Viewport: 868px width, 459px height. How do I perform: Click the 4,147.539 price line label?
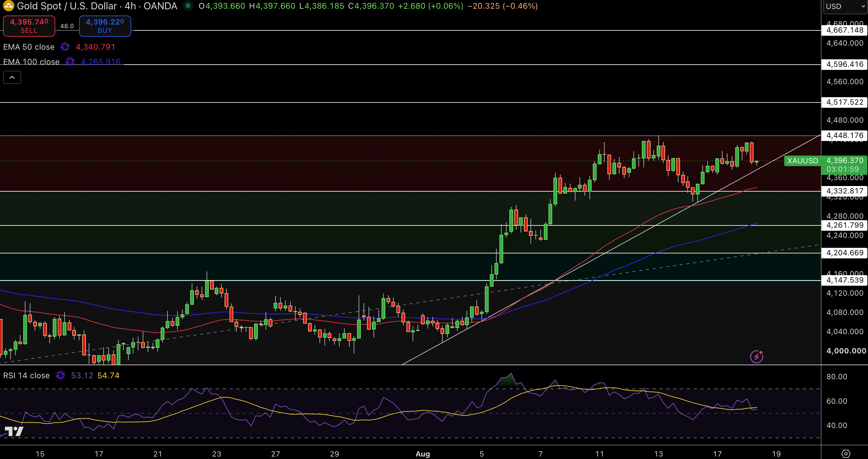coord(844,280)
